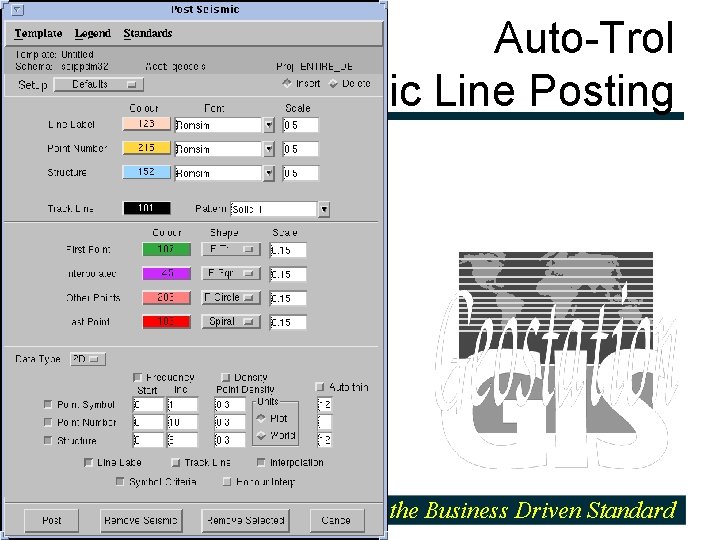The image size is (720, 540).
Task: Click the Remove Seismic button
Action: click(x=141, y=520)
